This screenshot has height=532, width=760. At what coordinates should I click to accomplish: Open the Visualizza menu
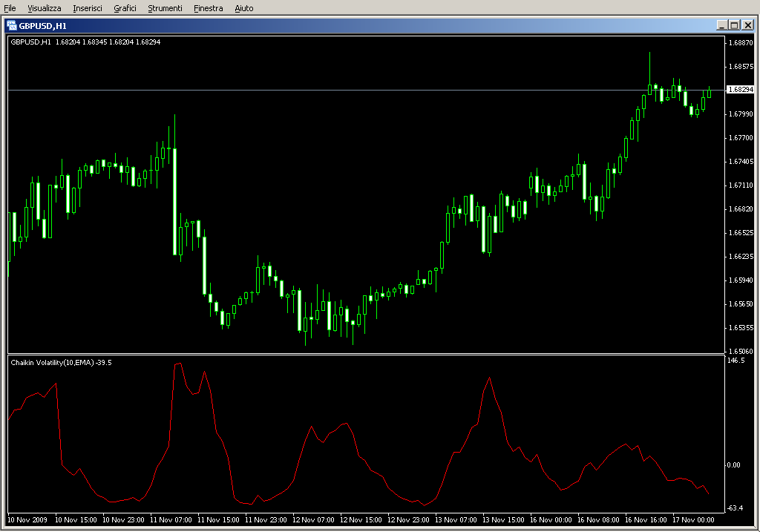[45, 8]
